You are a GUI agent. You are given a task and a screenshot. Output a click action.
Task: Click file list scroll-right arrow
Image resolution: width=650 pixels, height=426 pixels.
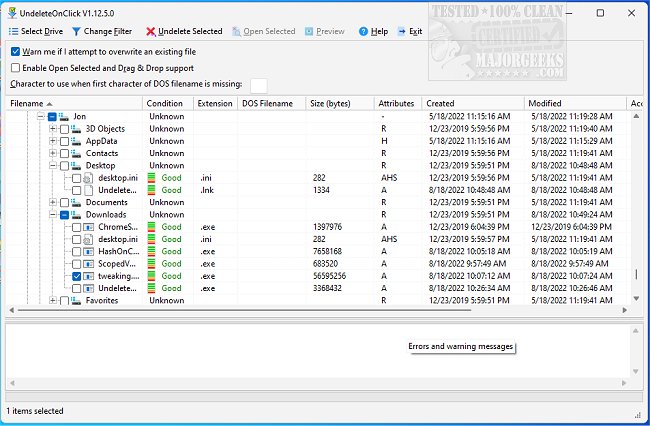click(625, 310)
